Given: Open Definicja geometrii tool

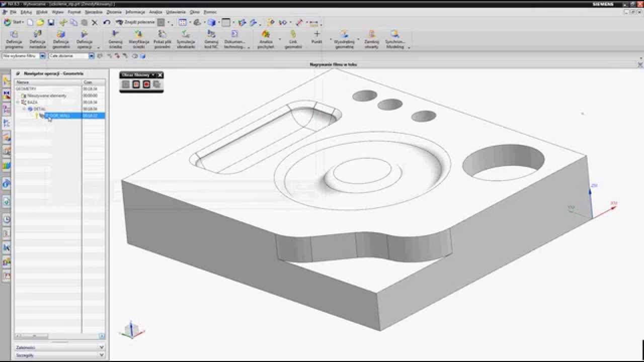Looking at the screenshot, I should tap(61, 39).
